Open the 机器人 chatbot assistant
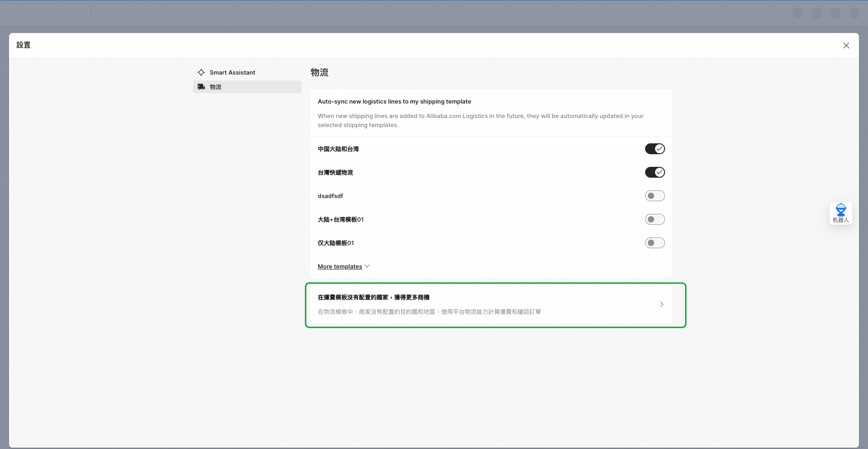This screenshot has height=449, width=868. coord(841,213)
